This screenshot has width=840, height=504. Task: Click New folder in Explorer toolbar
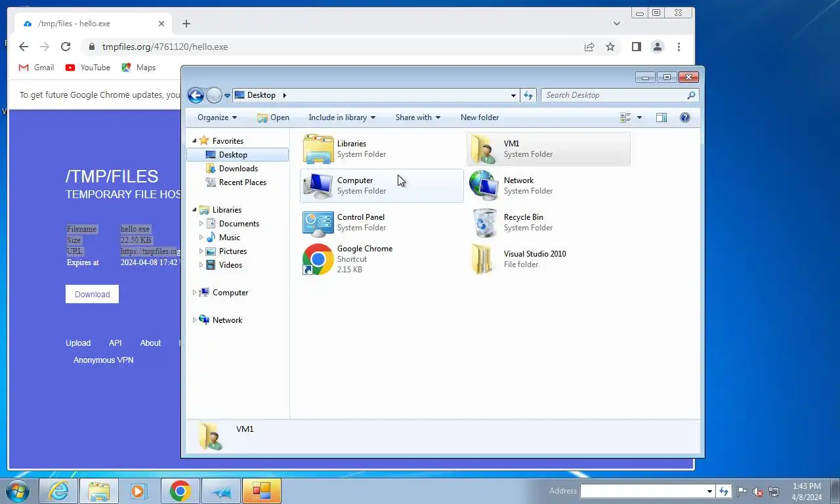pos(480,117)
